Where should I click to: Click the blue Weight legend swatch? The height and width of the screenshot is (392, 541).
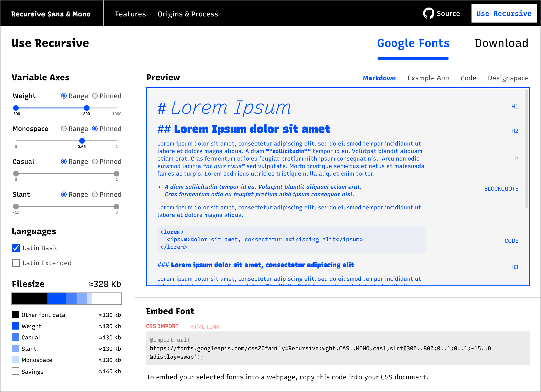point(15,326)
